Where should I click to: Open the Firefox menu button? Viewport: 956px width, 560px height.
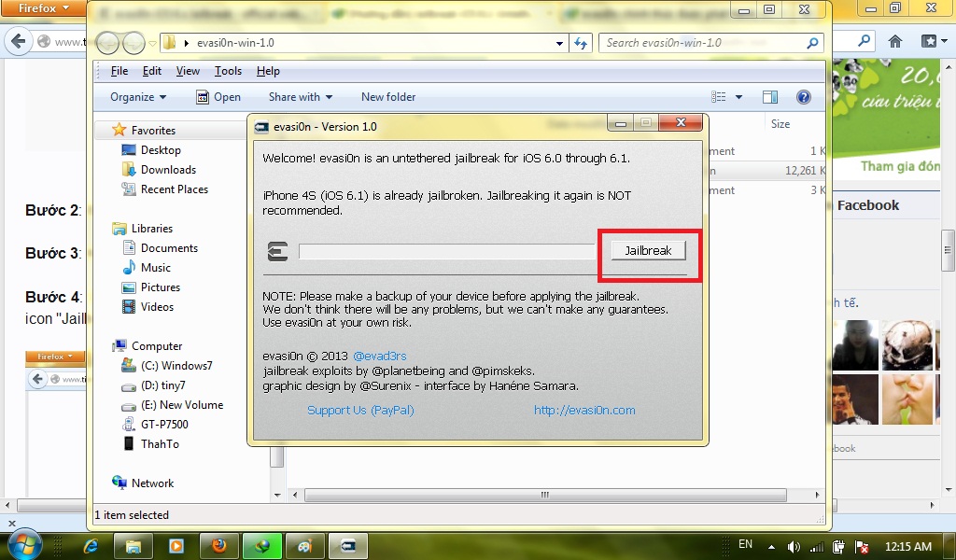point(43,7)
